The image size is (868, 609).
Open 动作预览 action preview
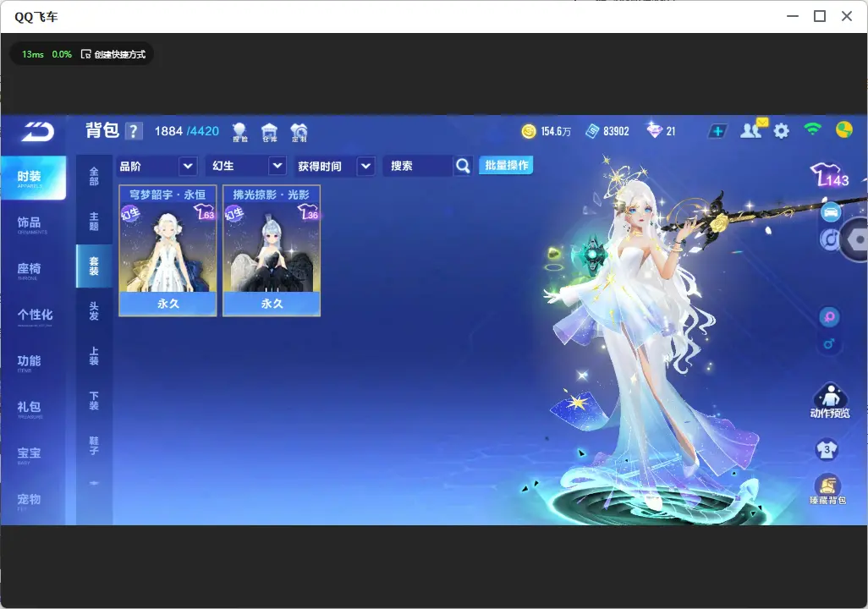coord(830,401)
